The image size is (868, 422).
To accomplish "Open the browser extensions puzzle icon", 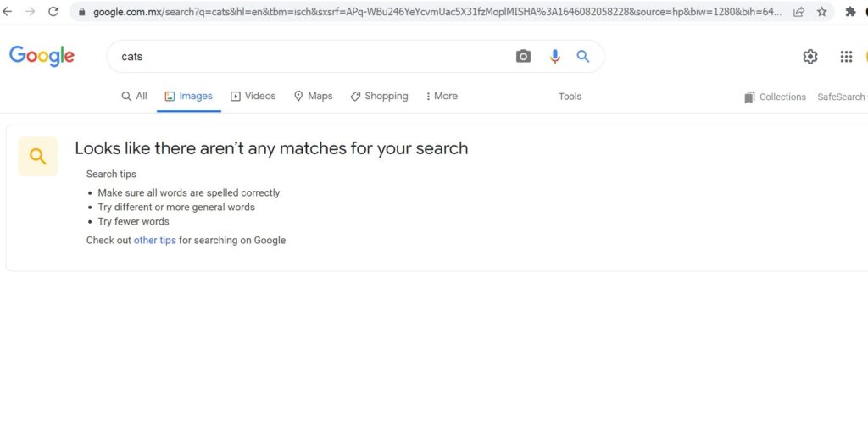I will (x=851, y=12).
